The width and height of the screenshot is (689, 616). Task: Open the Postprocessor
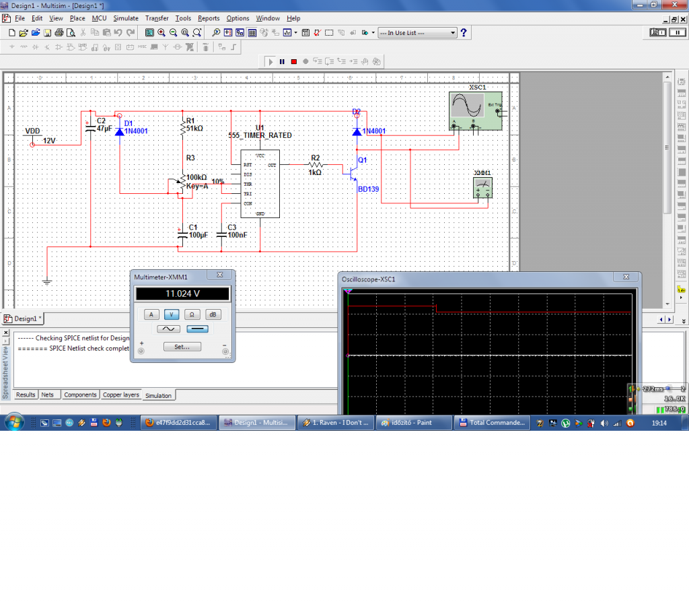click(x=306, y=32)
